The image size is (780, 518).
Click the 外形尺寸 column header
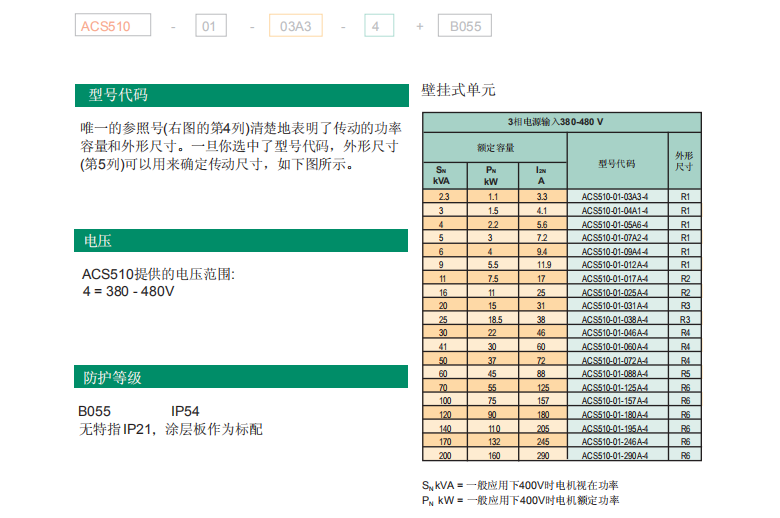(684, 161)
